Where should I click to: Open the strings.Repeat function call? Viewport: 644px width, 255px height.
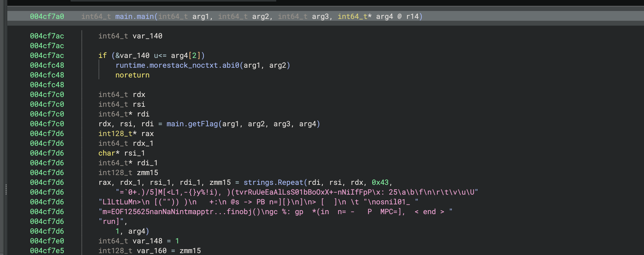pos(273,182)
